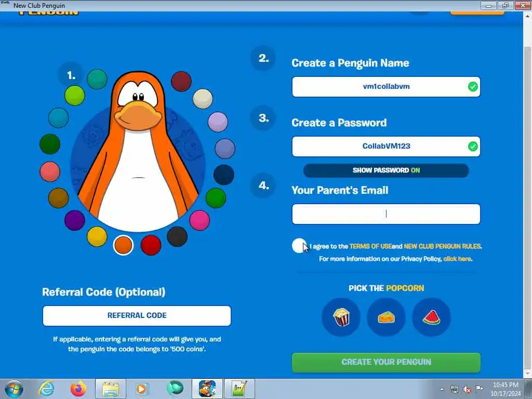
Task: Open the network tray icon
Action: point(454,390)
